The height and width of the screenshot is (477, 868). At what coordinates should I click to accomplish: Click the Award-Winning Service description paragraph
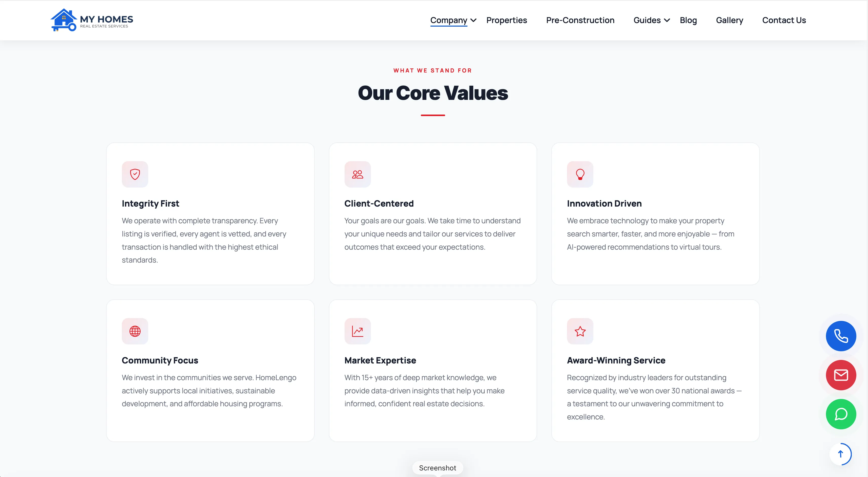[654, 397]
